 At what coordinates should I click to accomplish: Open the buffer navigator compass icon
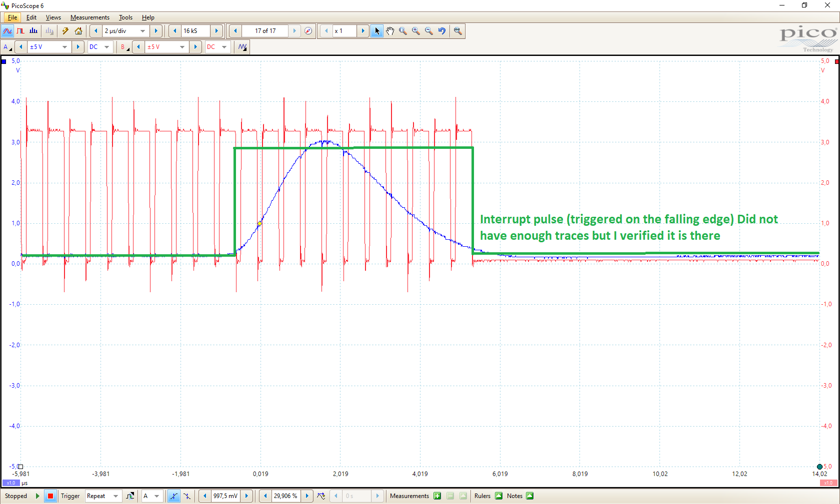click(308, 31)
